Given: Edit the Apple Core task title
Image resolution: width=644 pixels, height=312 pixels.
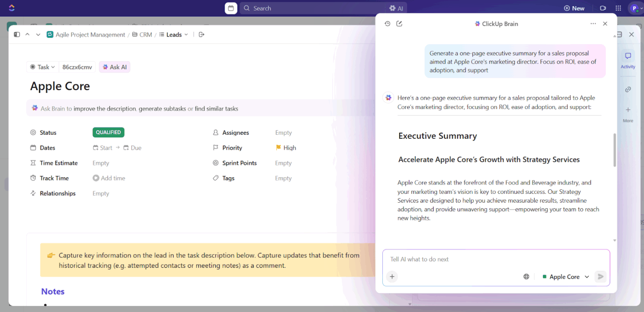Looking at the screenshot, I should coord(60,86).
